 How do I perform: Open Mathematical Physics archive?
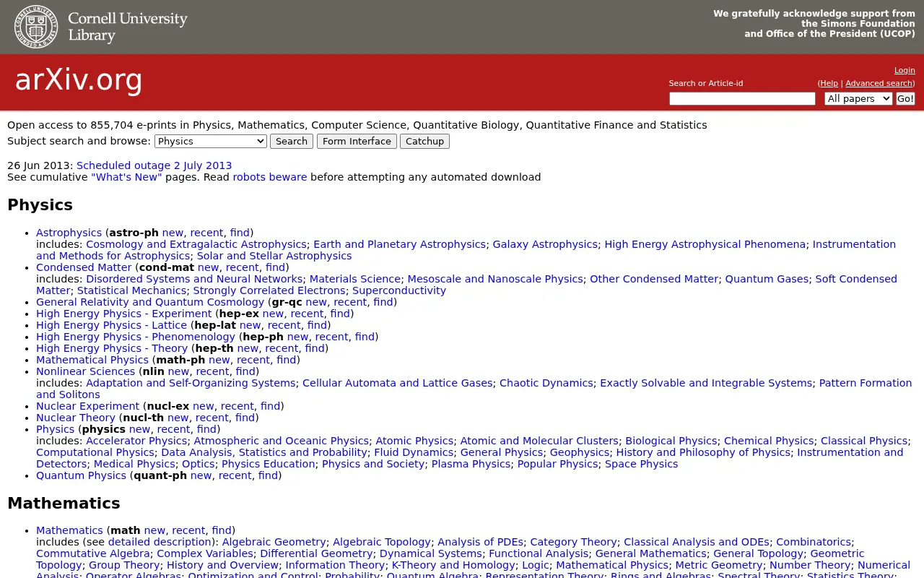92,360
